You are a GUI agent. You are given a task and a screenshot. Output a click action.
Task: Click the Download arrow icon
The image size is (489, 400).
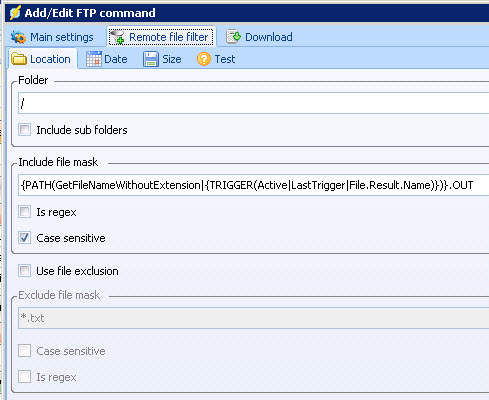click(x=233, y=37)
